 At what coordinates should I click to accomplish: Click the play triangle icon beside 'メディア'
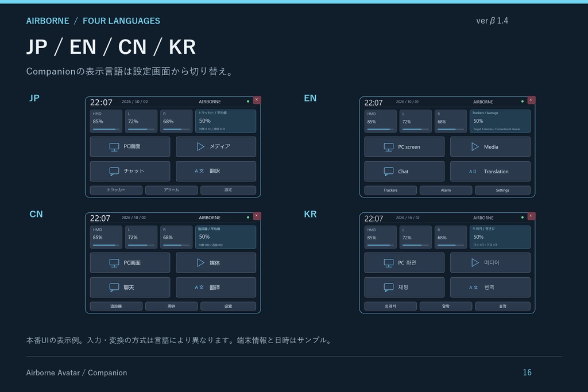click(200, 146)
